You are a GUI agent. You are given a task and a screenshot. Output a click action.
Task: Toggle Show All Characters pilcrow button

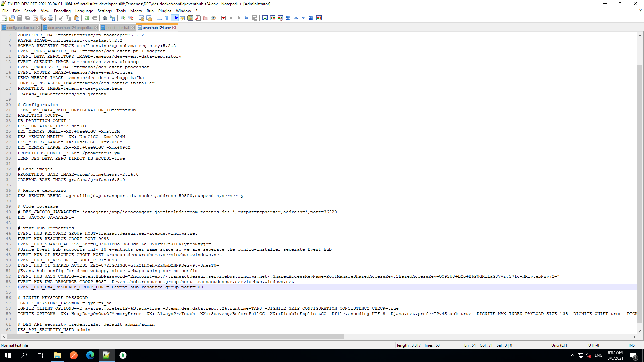(167, 18)
